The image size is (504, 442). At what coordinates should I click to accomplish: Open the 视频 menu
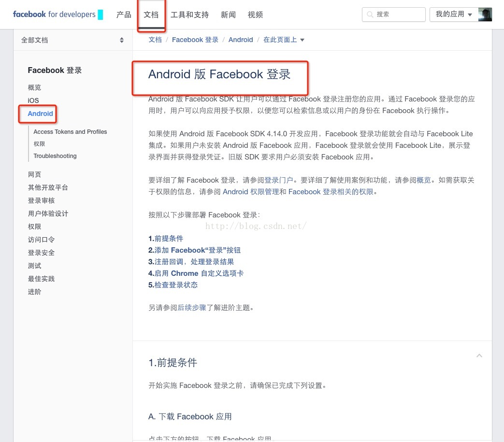[x=255, y=14]
